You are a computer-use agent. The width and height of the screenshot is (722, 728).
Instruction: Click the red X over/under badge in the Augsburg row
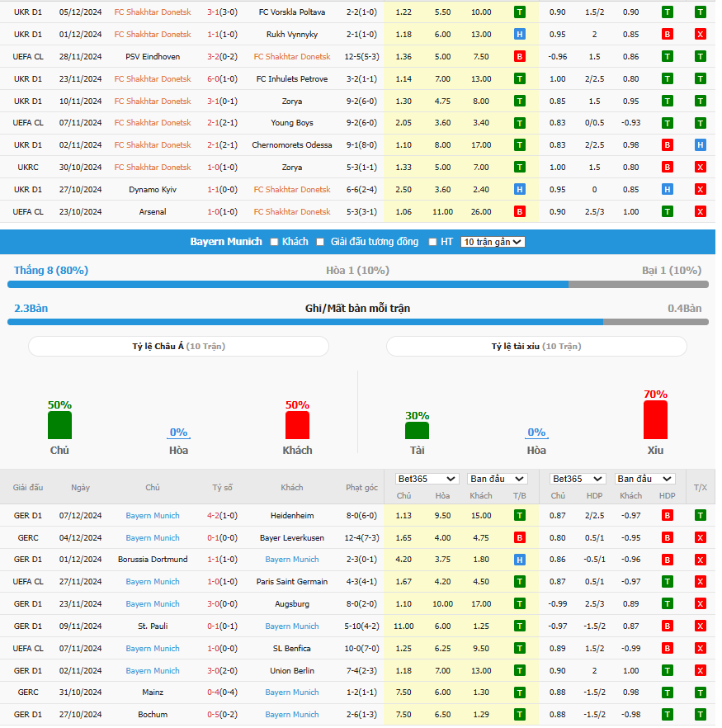coord(701,603)
